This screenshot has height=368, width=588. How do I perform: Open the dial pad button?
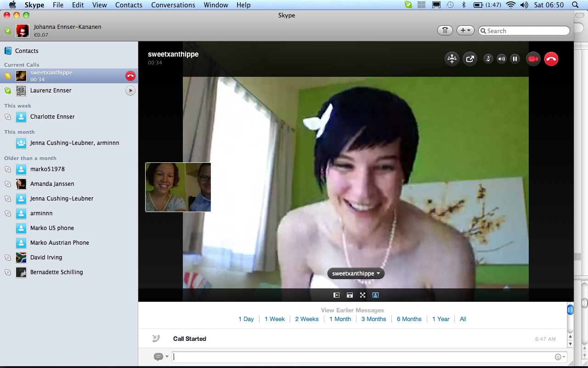(445, 30)
